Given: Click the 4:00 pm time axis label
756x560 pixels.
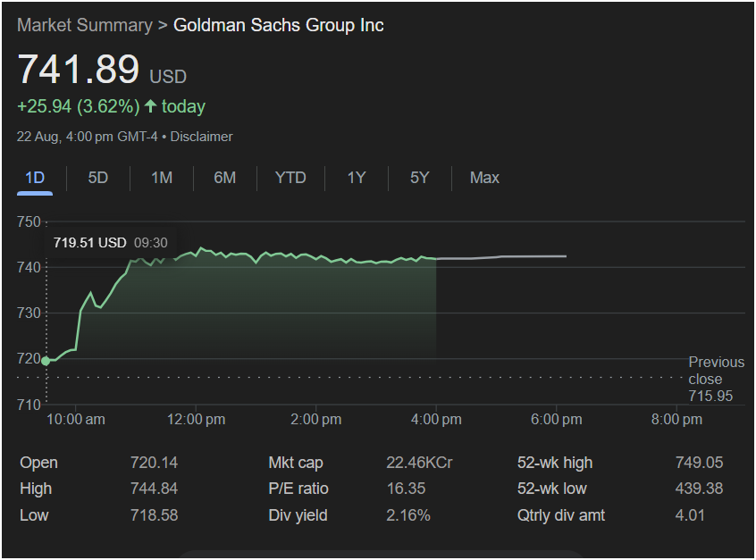Looking at the screenshot, I should click(436, 419).
